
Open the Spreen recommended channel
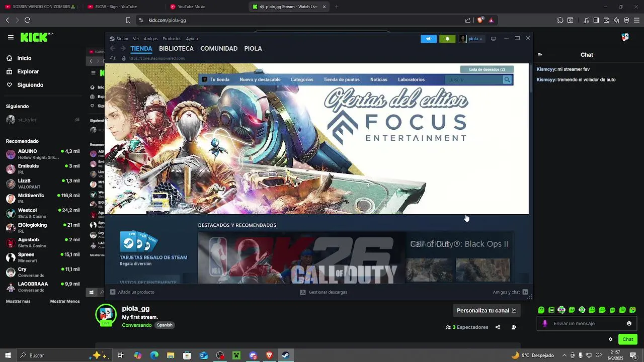tap(43, 257)
